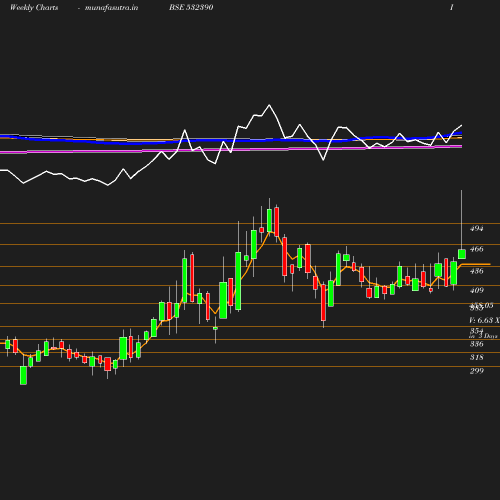Click the 436 price level label
This screenshot has height=500, width=500.
476,271
